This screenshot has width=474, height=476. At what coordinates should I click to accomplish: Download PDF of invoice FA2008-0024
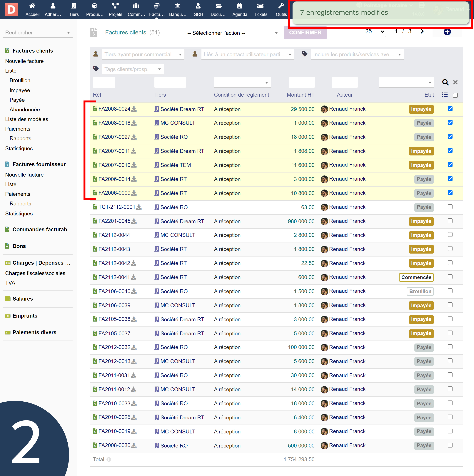[x=134, y=109]
